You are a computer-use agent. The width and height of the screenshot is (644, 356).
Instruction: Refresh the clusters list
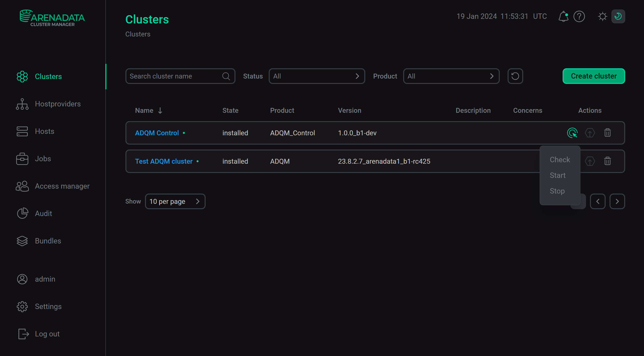click(515, 76)
